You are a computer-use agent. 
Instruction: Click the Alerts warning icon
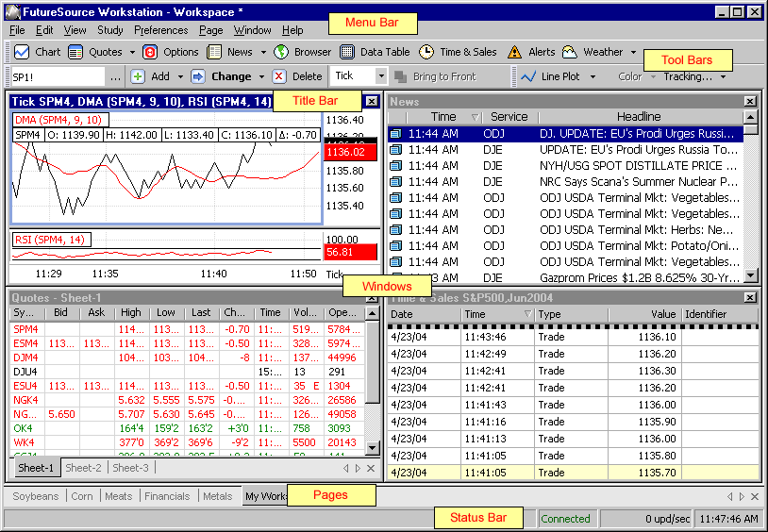point(514,52)
